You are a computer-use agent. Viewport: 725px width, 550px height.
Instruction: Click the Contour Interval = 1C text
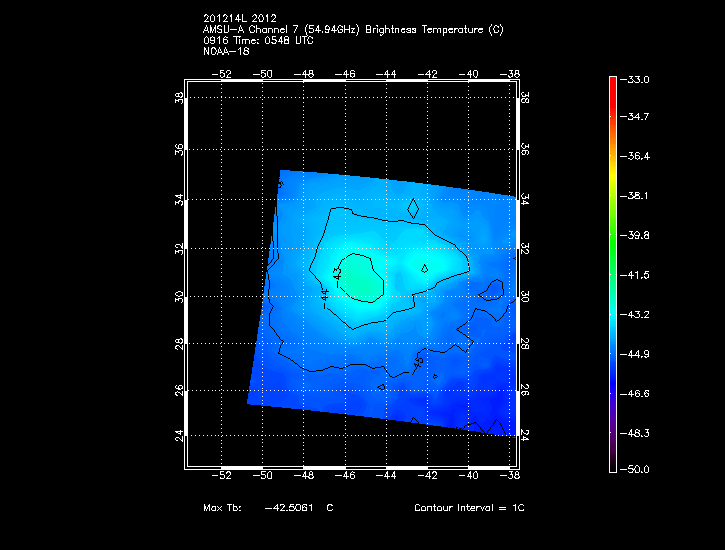[x=469, y=508]
